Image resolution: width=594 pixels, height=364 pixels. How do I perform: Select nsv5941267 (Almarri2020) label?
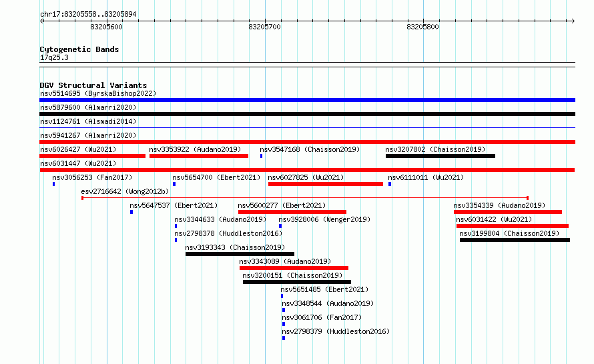coord(88,135)
